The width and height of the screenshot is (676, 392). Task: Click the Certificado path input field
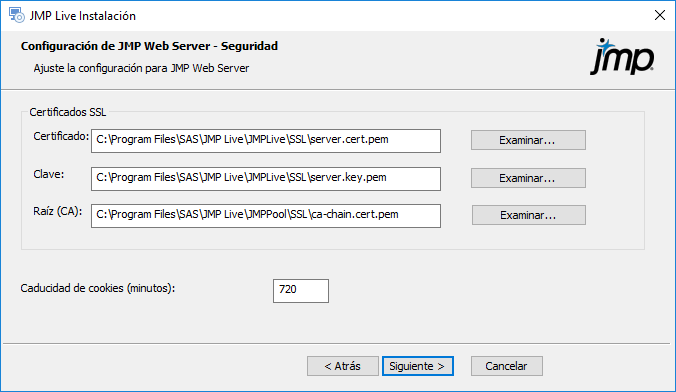[x=266, y=141]
